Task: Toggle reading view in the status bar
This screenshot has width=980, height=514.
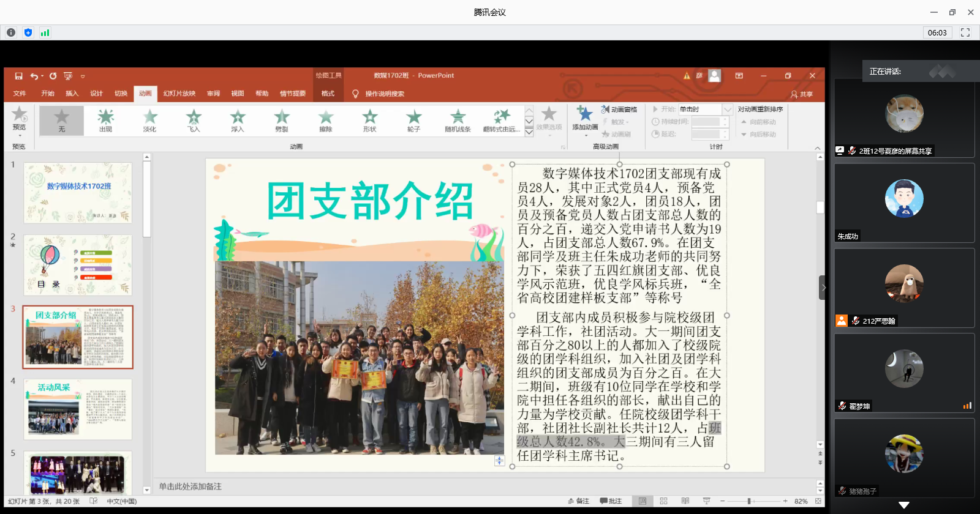Action: 685,501
